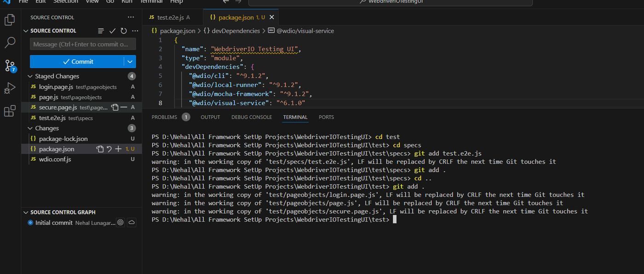Toggle view as tree/list in Source Control
This screenshot has width=644, height=274.
tap(101, 31)
